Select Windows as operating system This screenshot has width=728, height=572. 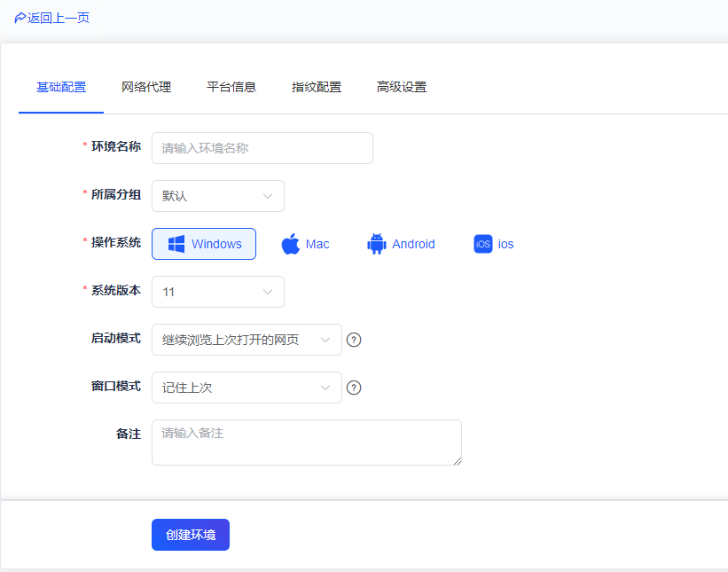204,244
